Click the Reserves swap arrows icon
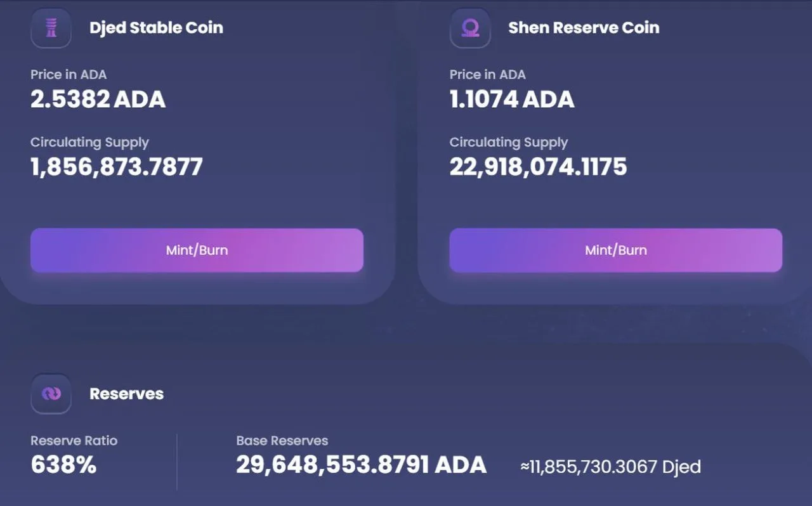This screenshot has height=506, width=812. 51,394
